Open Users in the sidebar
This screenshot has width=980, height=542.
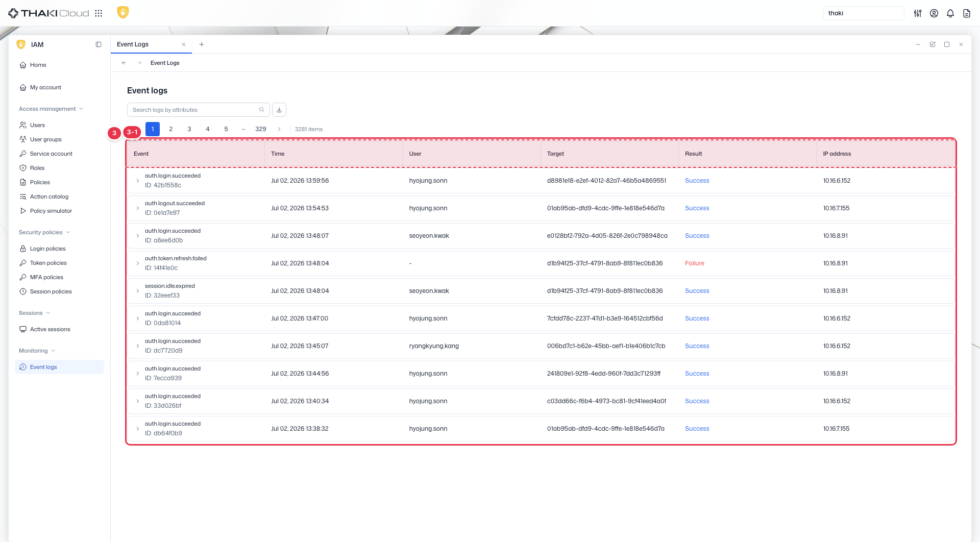pyautogui.click(x=37, y=125)
